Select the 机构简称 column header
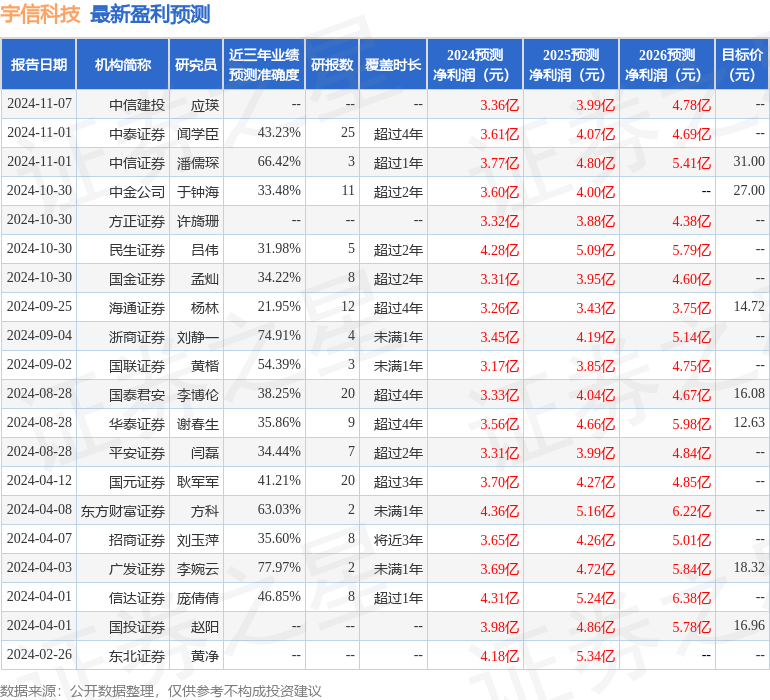Screen dimensions: 770x700 [123, 64]
